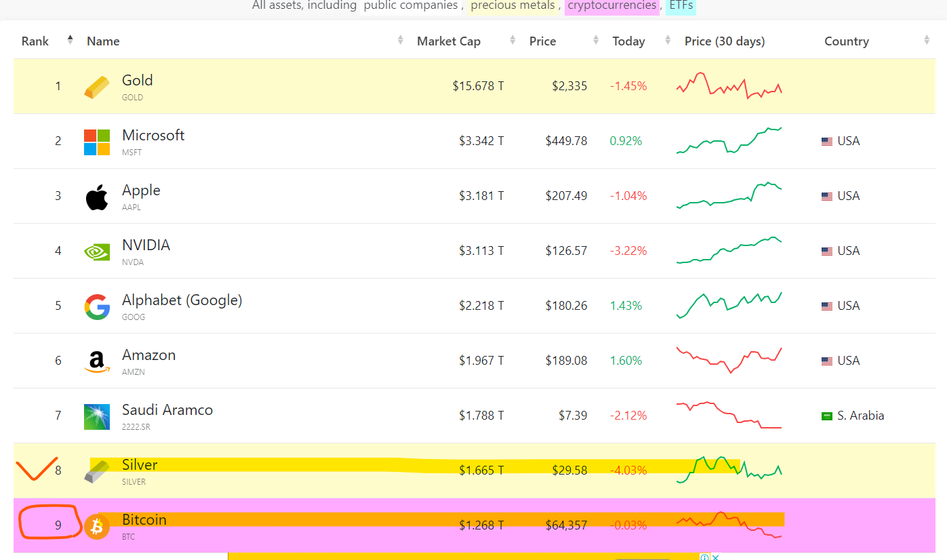Click Gold's daily change '-1.45%'
This screenshot has width=947, height=560.
click(x=628, y=86)
